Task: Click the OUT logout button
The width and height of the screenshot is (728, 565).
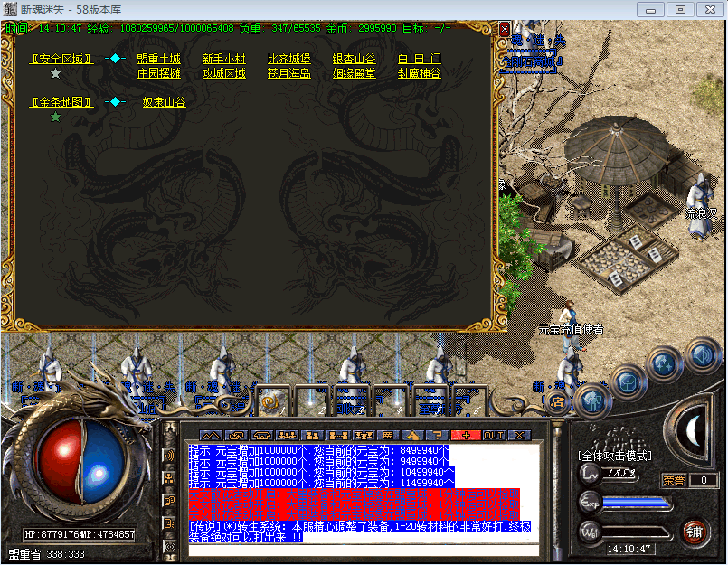Action: 494,436
